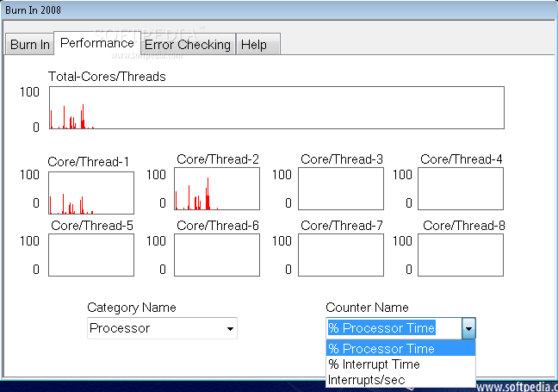The height and width of the screenshot is (392, 558).
Task: Click the Core/Thread-1 label
Action: [88, 162]
